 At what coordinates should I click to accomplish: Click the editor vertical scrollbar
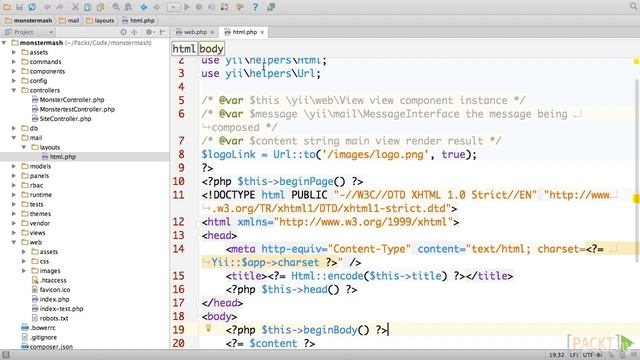(x=637, y=171)
